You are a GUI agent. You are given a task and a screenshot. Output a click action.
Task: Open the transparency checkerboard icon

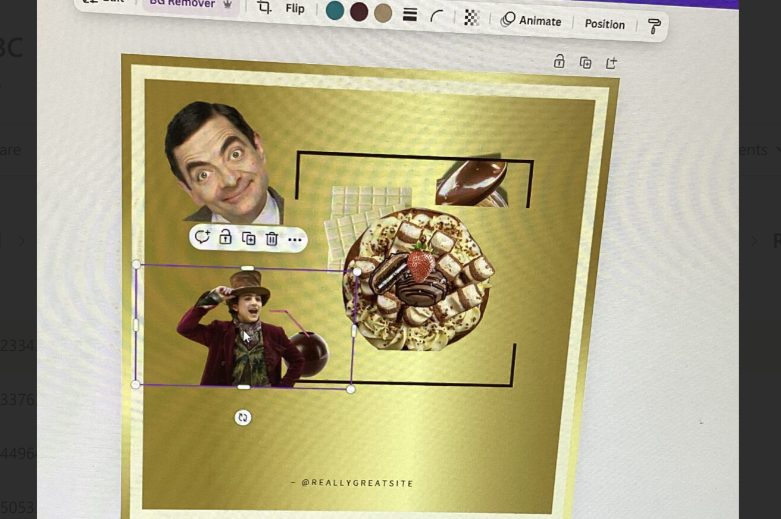[471, 18]
